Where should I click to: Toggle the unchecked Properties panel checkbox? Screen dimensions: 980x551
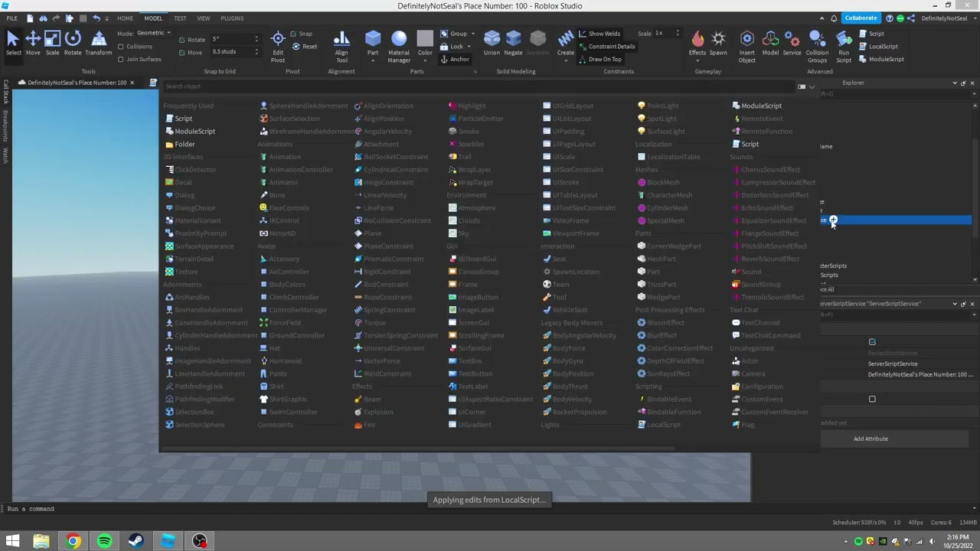point(872,399)
